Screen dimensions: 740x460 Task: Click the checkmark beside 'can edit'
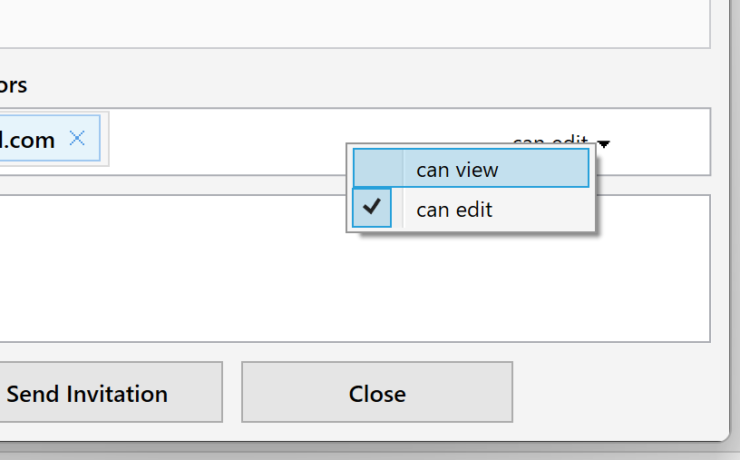coord(372,207)
